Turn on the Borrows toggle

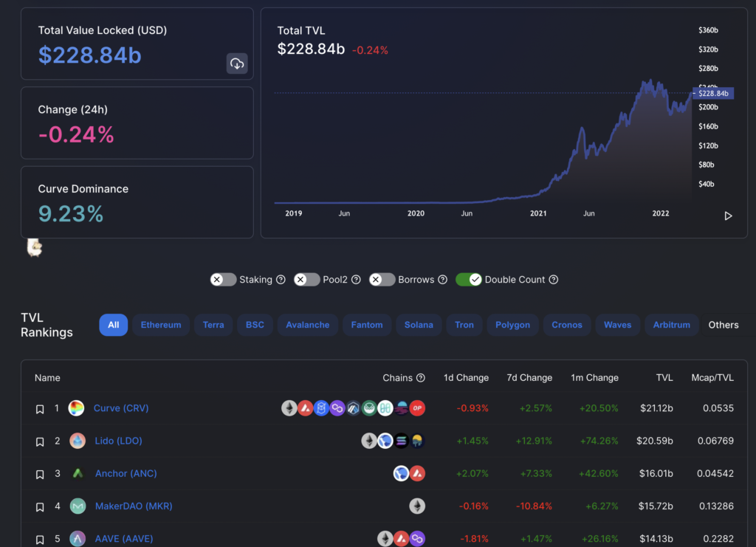point(382,279)
